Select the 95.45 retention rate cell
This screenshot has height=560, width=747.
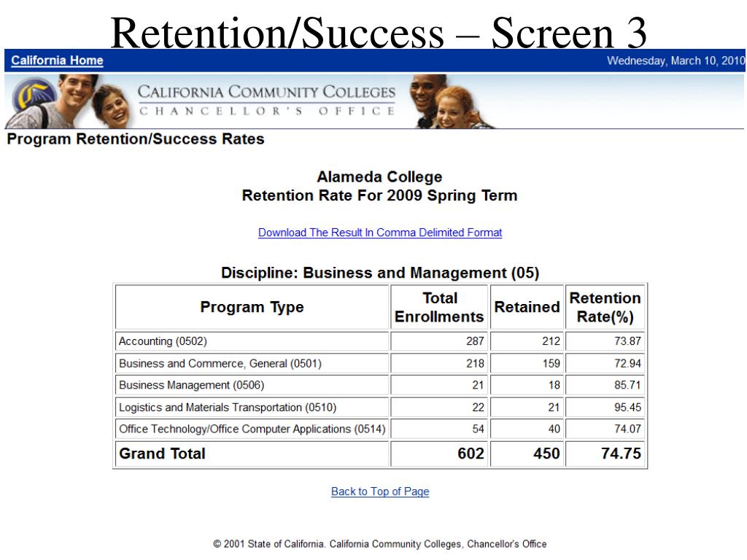pyautogui.click(x=605, y=407)
